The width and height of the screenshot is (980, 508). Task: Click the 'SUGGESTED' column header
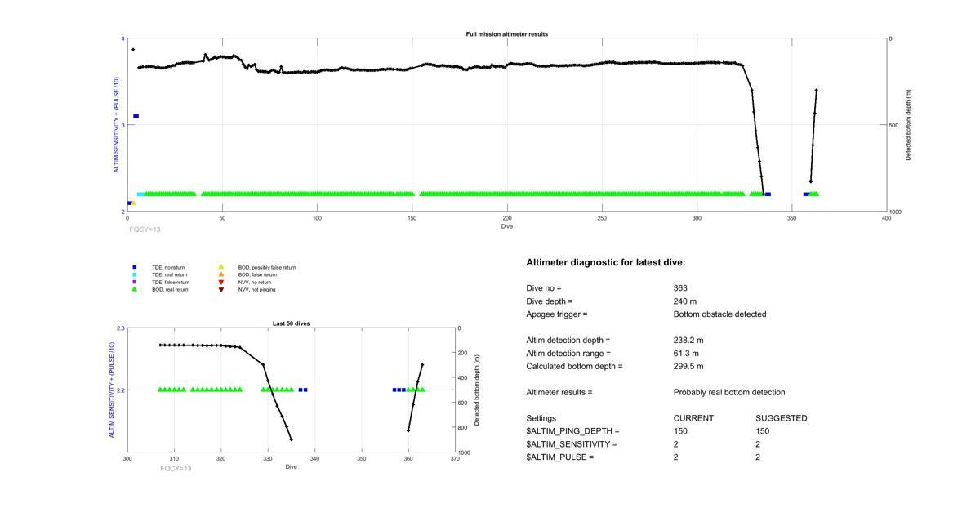point(782,418)
